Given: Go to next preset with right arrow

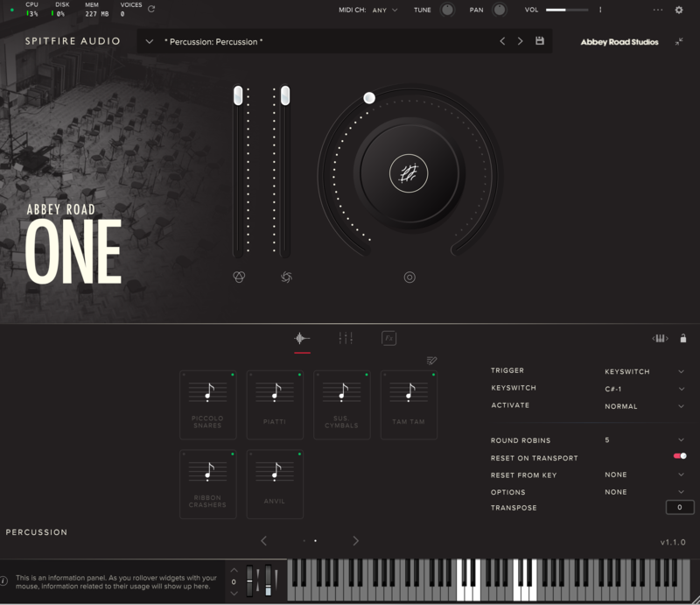Looking at the screenshot, I should [520, 41].
